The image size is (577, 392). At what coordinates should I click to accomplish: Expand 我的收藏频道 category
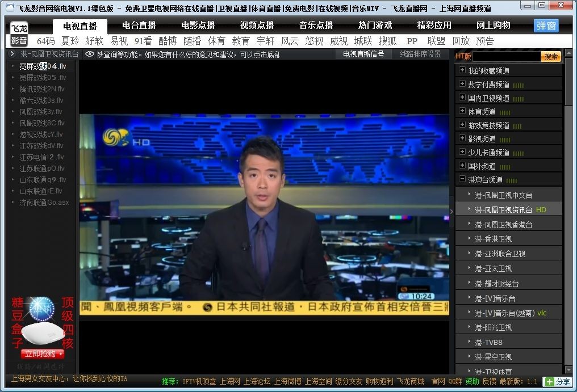click(x=462, y=70)
